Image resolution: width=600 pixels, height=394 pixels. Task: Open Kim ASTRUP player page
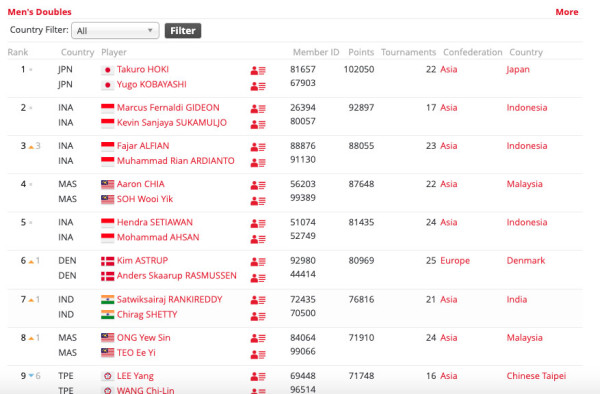[142, 260]
